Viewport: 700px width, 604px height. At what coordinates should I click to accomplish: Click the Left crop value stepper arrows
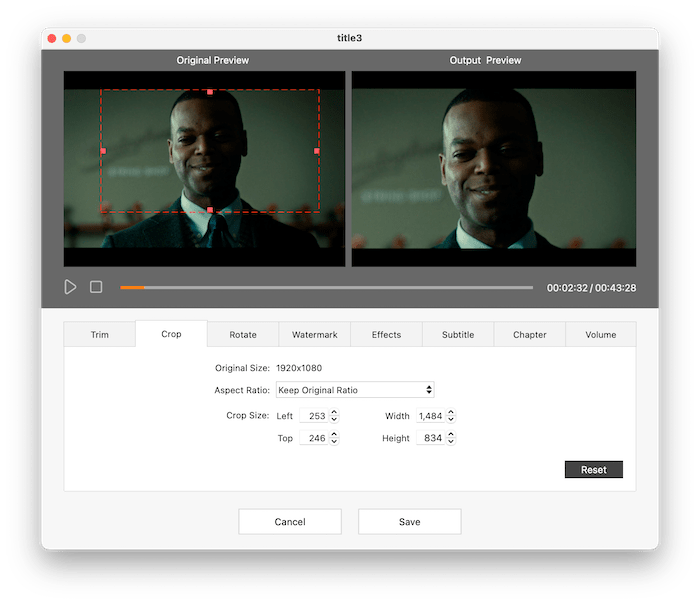point(334,416)
